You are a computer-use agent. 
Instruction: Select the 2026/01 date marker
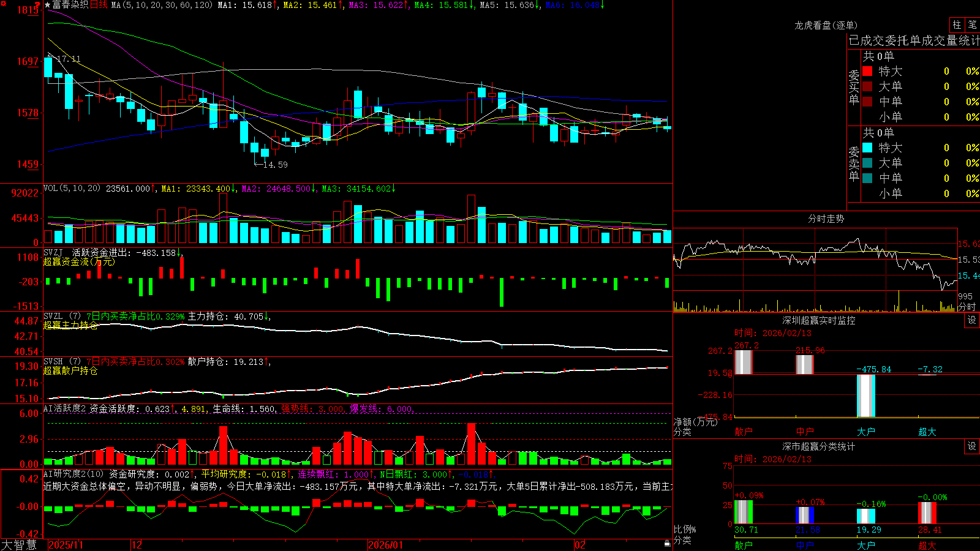(385, 545)
